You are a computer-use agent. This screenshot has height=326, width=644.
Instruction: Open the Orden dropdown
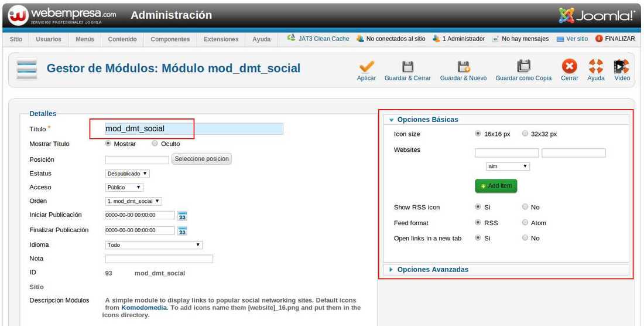pyautogui.click(x=133, y=202)
